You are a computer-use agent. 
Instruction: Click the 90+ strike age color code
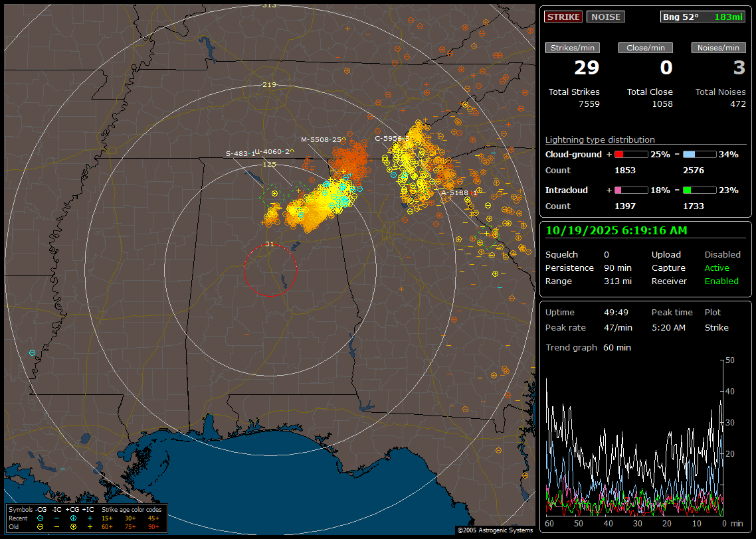tap(153, 526)
